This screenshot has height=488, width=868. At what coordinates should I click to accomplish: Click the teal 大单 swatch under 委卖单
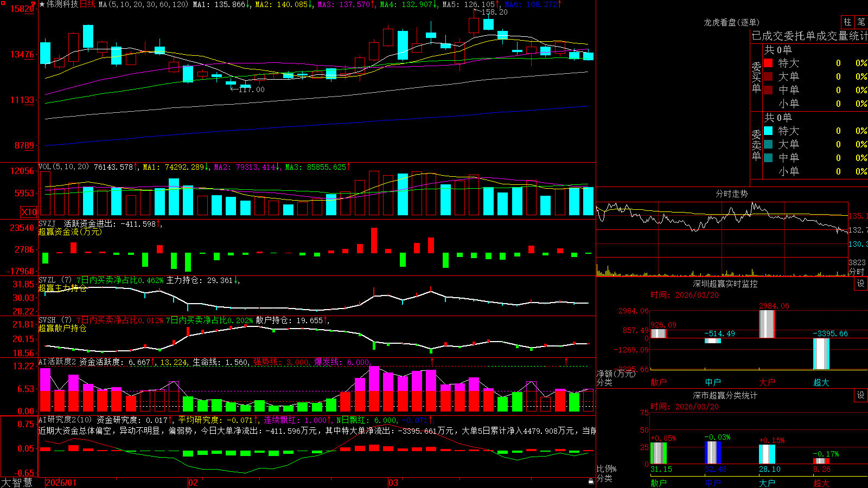coord(768,144)
